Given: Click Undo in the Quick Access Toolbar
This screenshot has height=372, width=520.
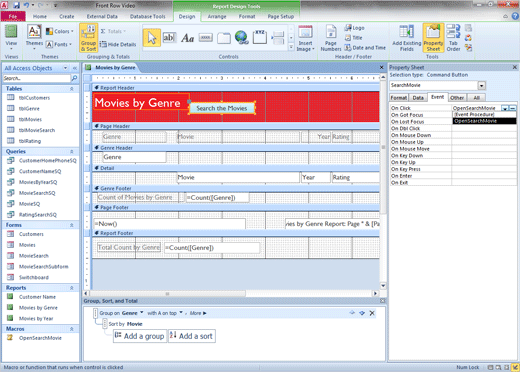Looking at the screenshot, I should click(x=27, y=5).
